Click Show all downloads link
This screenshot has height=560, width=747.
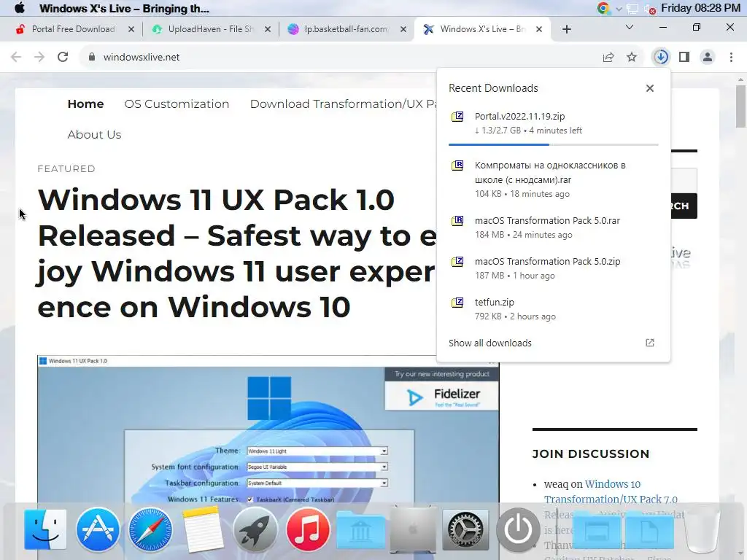coord(489,343)
